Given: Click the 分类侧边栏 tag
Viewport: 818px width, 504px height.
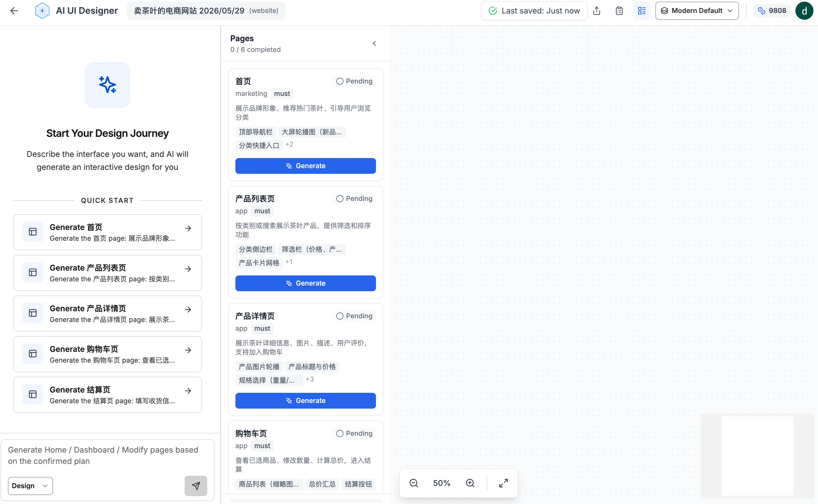Looking at the screenshot, I should 256,249.
